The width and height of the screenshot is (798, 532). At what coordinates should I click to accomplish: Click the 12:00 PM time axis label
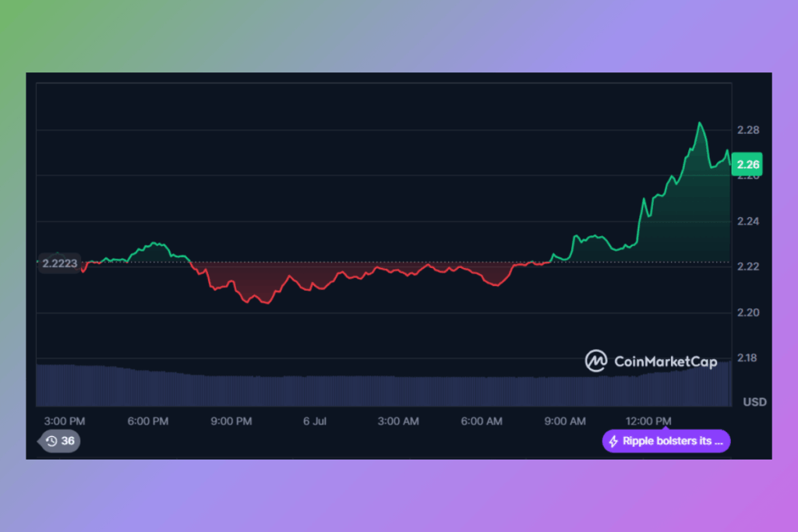648,421
